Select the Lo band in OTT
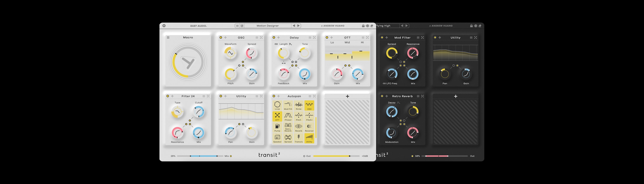 tap(332, 42)
